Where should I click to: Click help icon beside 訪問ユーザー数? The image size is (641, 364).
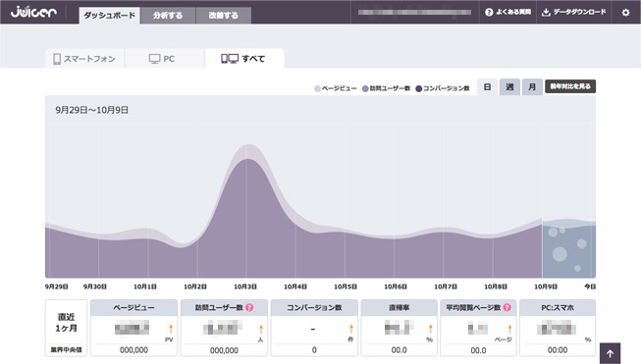[249, 308]
